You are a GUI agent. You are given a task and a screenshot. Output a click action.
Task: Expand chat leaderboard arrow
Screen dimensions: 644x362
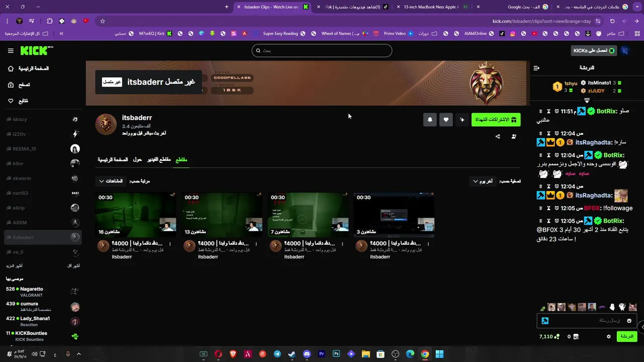(x=587, y=101)
